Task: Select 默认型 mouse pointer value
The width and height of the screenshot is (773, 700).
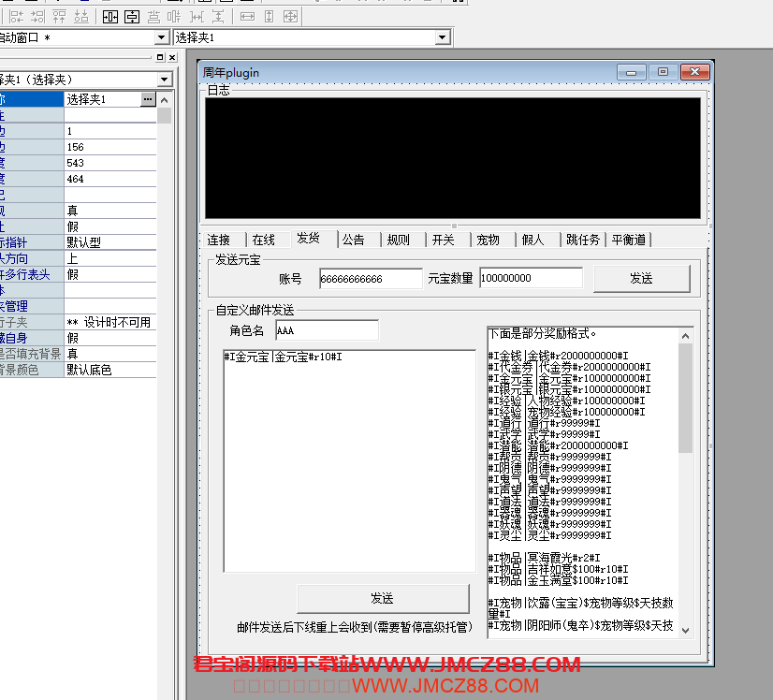Action: (110, 242)
